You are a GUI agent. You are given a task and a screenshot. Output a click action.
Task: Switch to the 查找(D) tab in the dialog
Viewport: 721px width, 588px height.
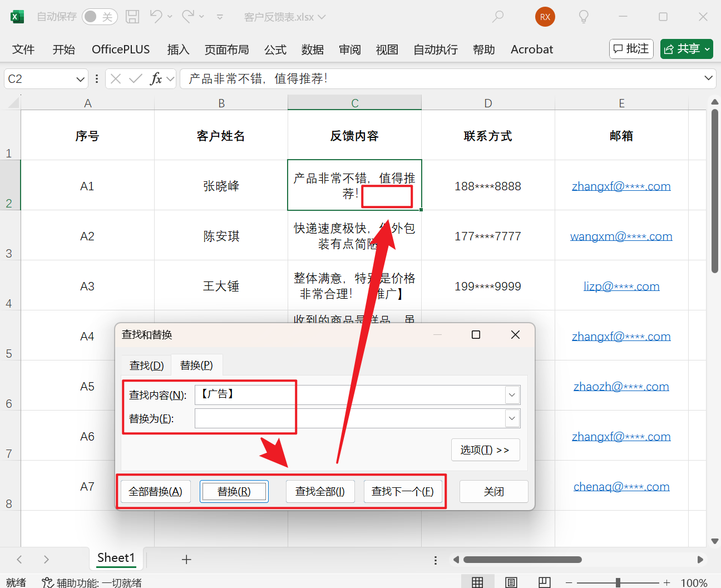click(146, 365)
